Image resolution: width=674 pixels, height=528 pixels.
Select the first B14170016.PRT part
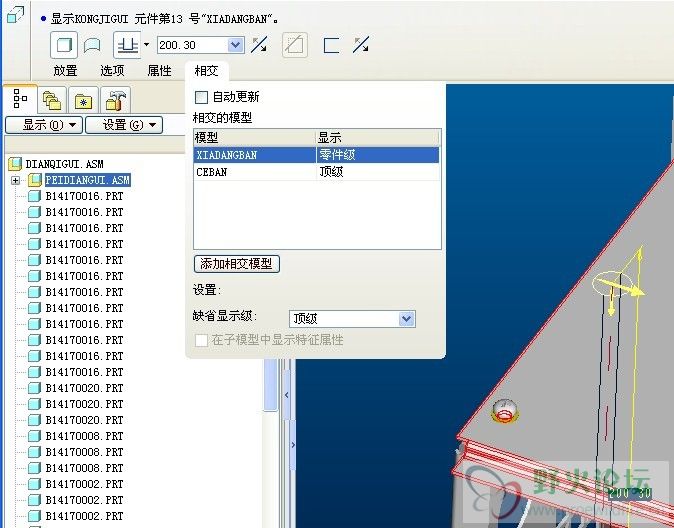click(x=84, y=196)
